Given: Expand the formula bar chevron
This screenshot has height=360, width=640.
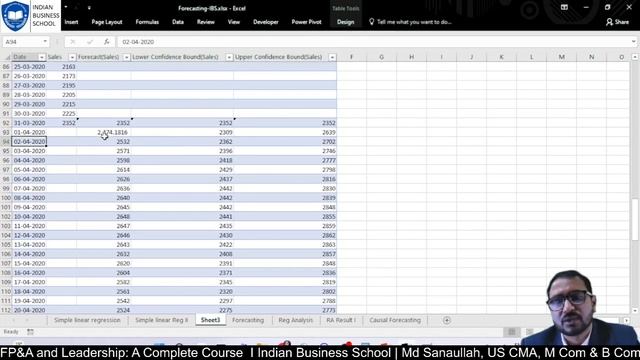Looking at the screenshot, I should 633,42.
